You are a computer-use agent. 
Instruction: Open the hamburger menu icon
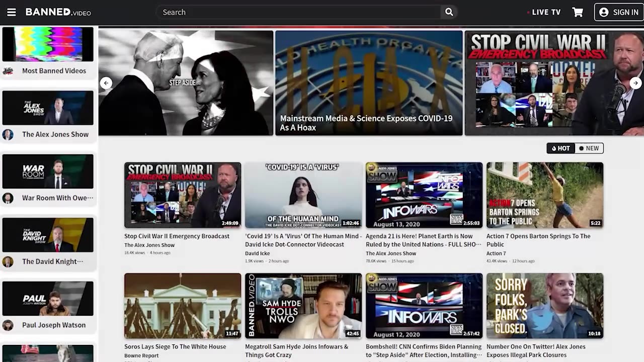(x=12, y=12)
